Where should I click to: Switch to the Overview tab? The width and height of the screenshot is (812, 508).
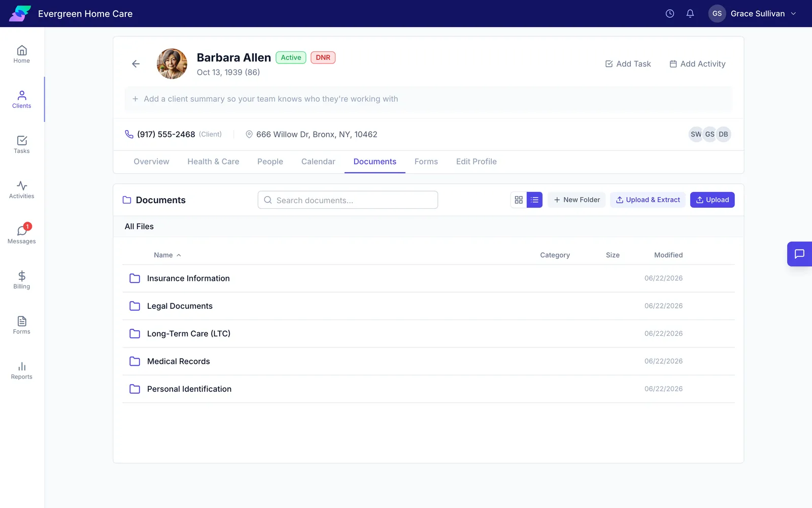pos(151,162)
